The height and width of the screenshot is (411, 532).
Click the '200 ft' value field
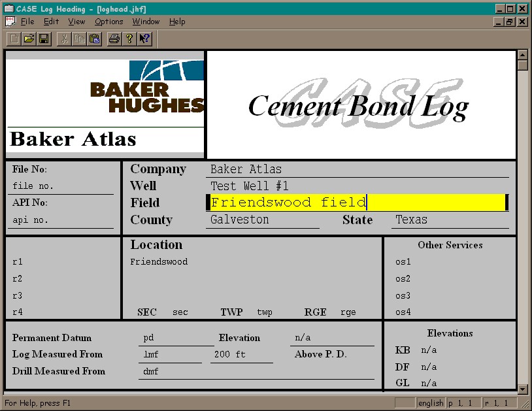pos(242,354)
